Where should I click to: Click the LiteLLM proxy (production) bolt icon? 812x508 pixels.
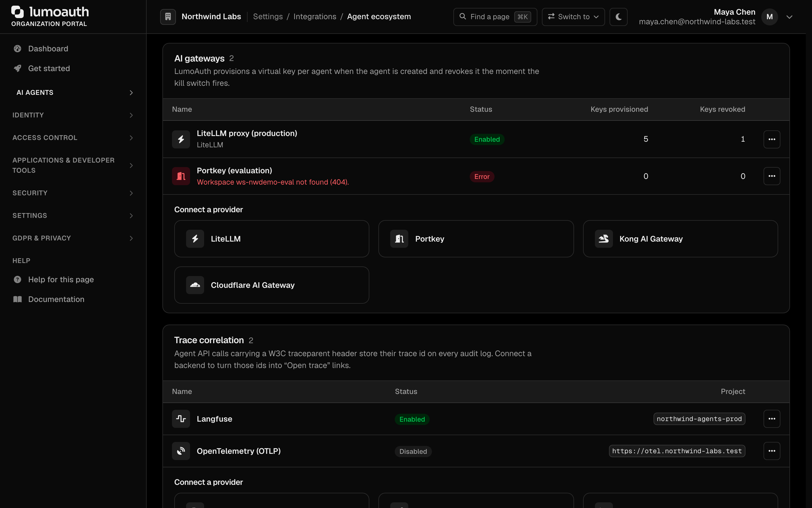[x=181, y=139]
